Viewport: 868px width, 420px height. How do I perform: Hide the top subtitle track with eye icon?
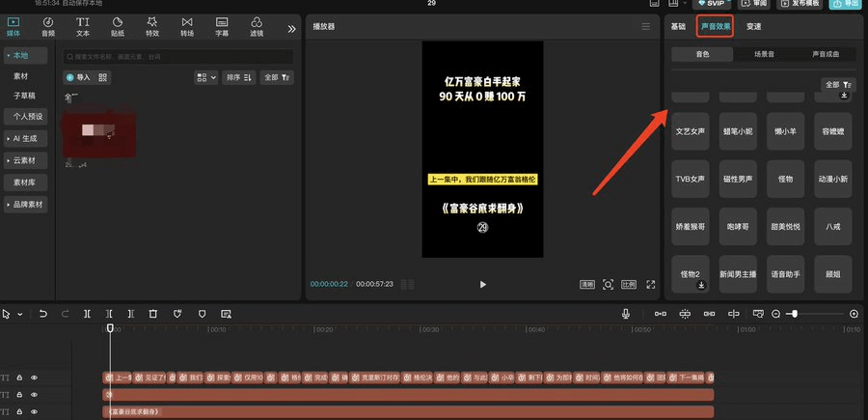click(34, 378)
